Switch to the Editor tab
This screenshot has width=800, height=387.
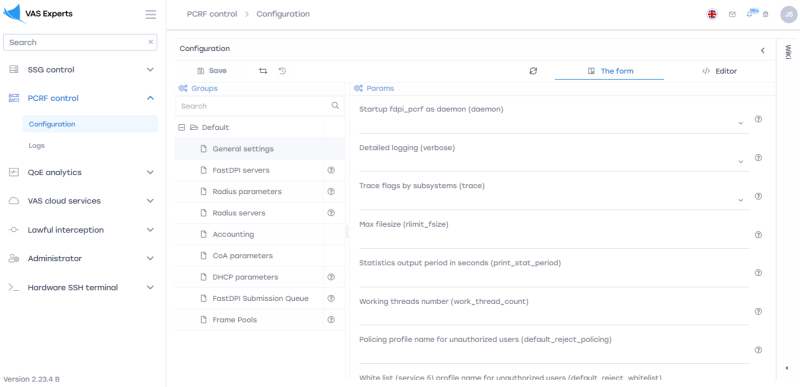coord(719,71)
